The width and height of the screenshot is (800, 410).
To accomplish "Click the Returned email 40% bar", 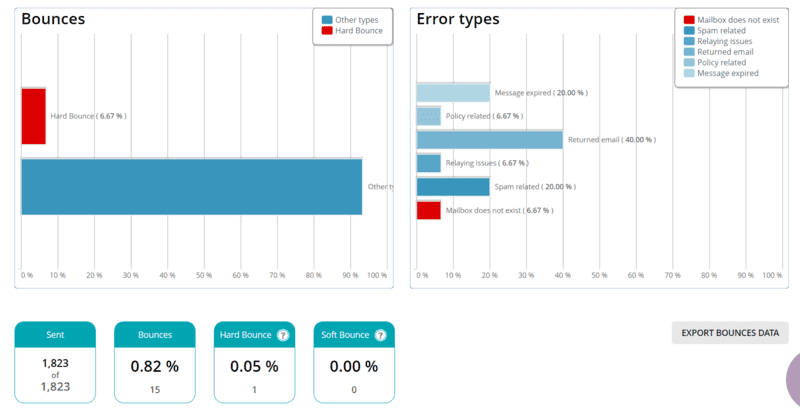I will 489,140.
